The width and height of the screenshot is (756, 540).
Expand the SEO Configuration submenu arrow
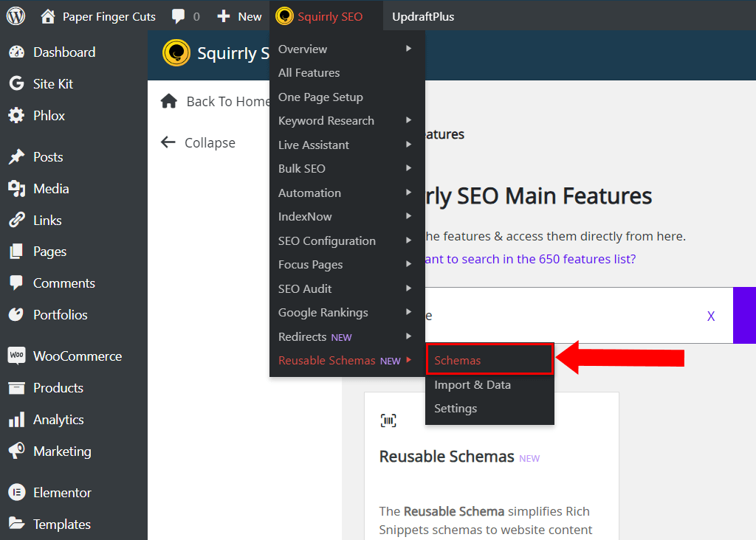coord(408,240)
